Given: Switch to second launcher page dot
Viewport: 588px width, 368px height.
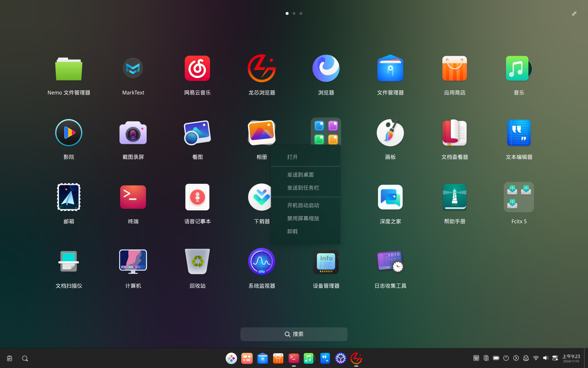Looking at the screenshot, I should [x=294, y=13].
